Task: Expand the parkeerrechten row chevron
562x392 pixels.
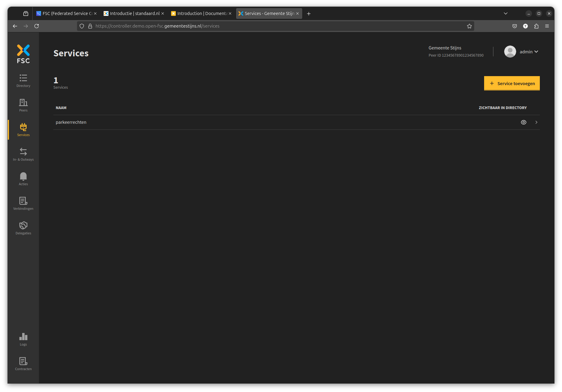Action: click(536, 122)
